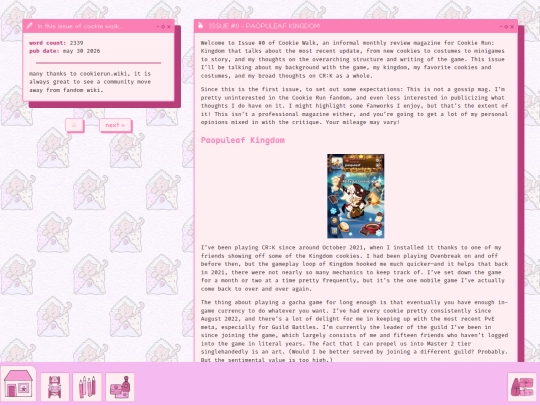Open the colored pencils icon in bottom bar
The image size is (540, 405).
[x=87, y=387]
